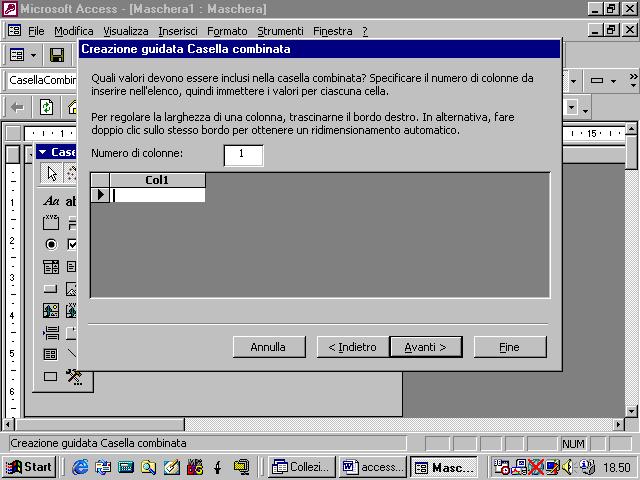The height and width of the screenshot is (480, 640).
Task: Open more controls hammer-and-wrench tool
Action: (74, 376)
